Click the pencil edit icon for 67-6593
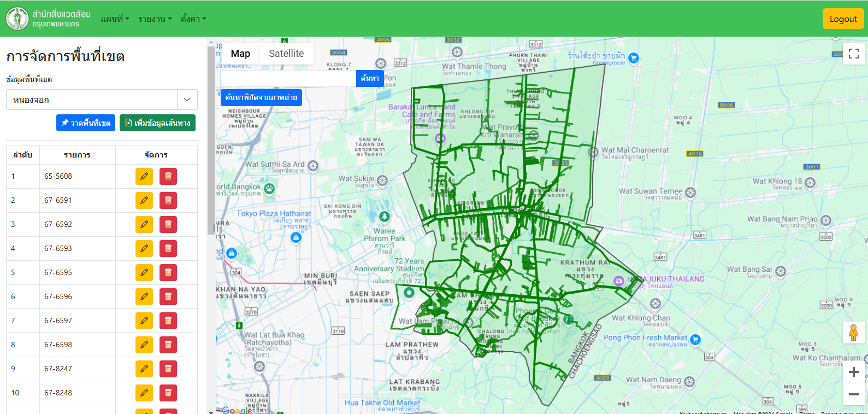The width and height of the screenshot is (868, 414). pyautogui.click(x=144, y=248)
